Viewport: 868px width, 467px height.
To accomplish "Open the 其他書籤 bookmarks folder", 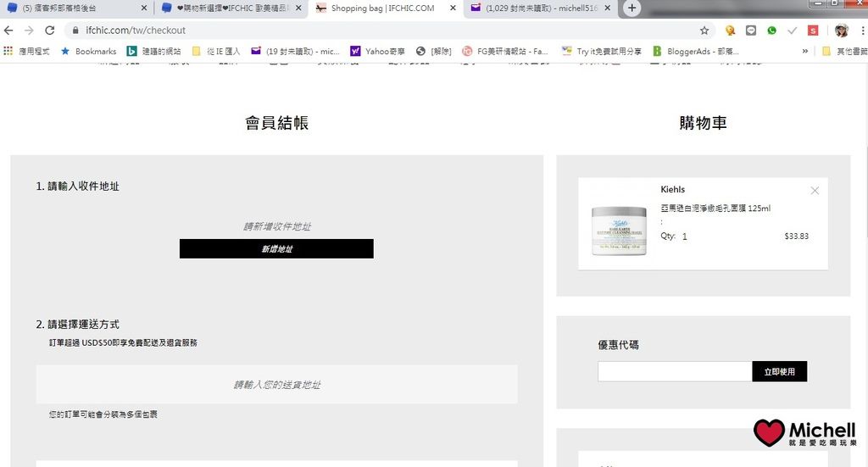I will click(845, 52).
